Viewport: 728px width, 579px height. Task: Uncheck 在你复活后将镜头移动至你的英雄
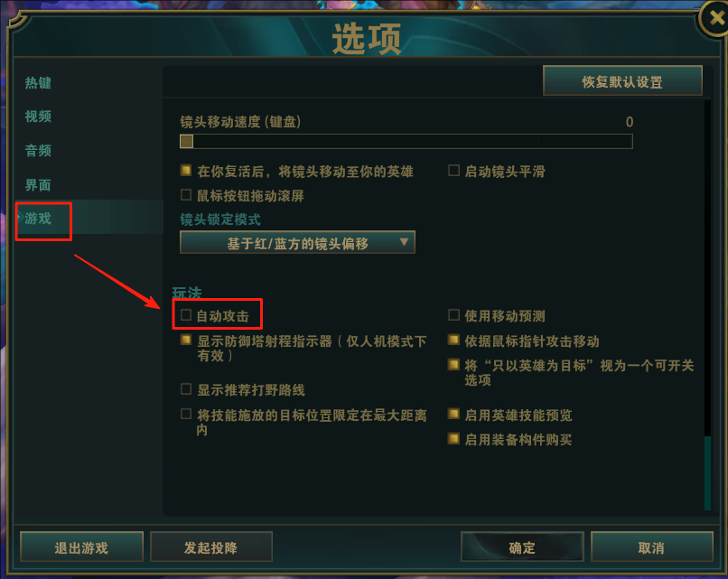click(x=186, y=171)
